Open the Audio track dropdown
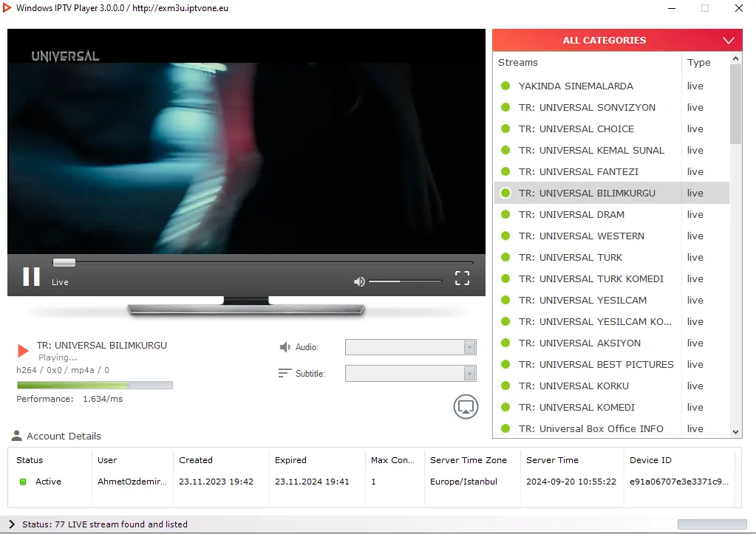Screen dimensions: 756x534 [411, 347]
